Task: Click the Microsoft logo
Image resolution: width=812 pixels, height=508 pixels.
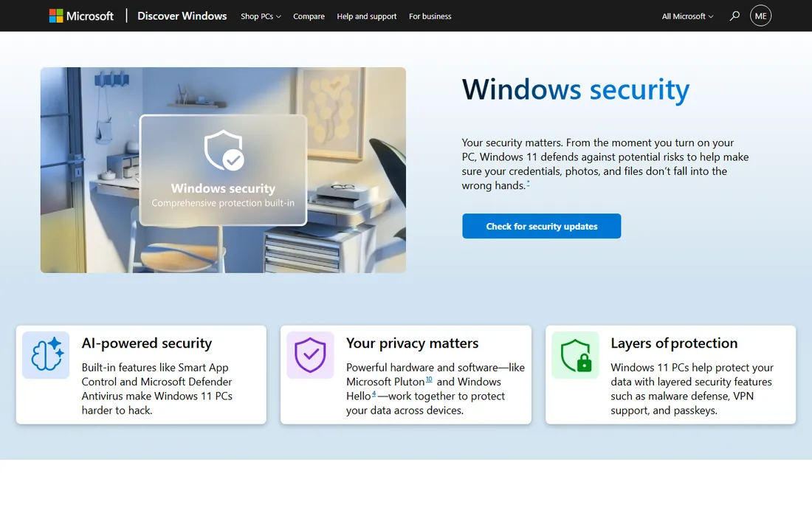Action: coord(81,16)
